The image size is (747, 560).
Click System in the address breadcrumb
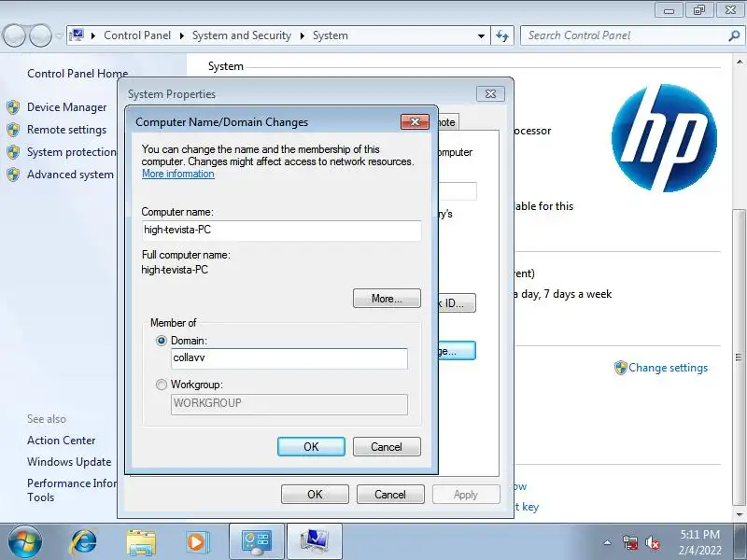point(331,35)
